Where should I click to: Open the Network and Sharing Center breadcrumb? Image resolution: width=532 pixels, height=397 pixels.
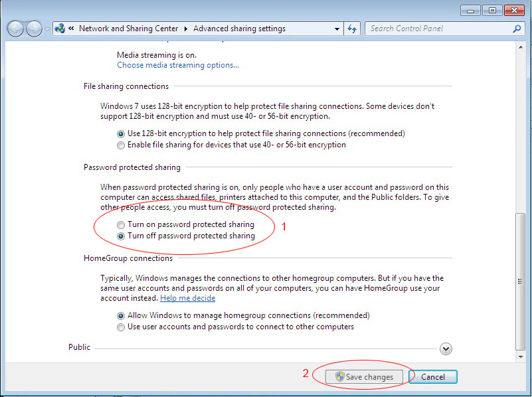coord(129,29)
